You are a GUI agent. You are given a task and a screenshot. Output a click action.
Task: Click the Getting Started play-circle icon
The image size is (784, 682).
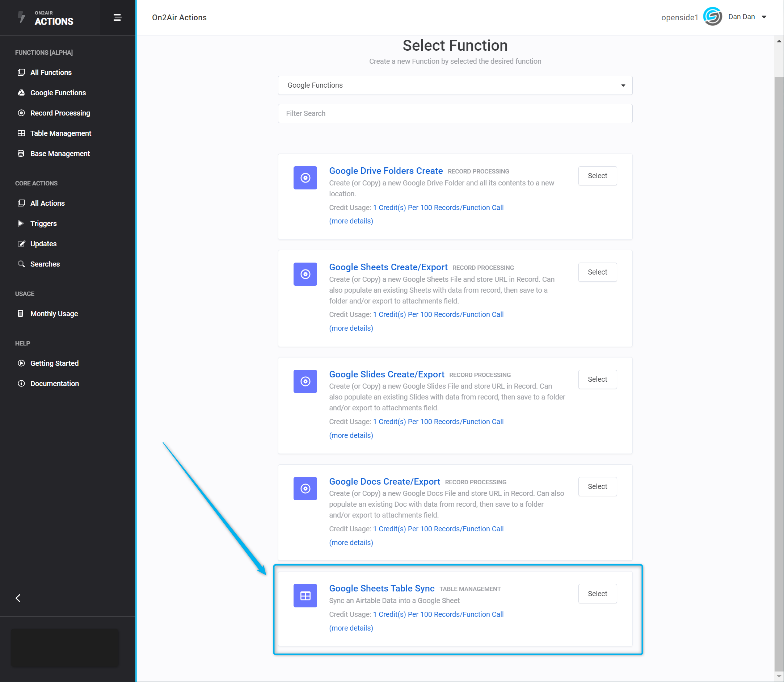pos(21,363)
